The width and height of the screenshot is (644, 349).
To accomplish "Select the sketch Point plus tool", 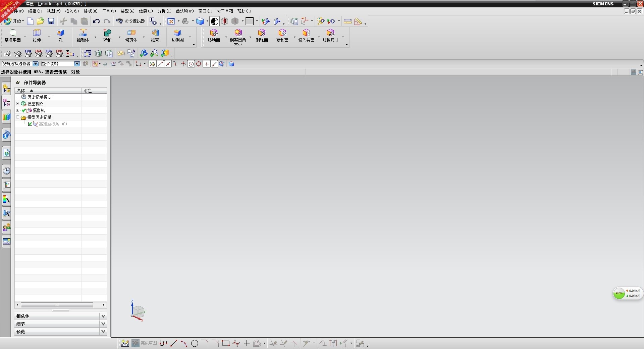I will 247,343.
